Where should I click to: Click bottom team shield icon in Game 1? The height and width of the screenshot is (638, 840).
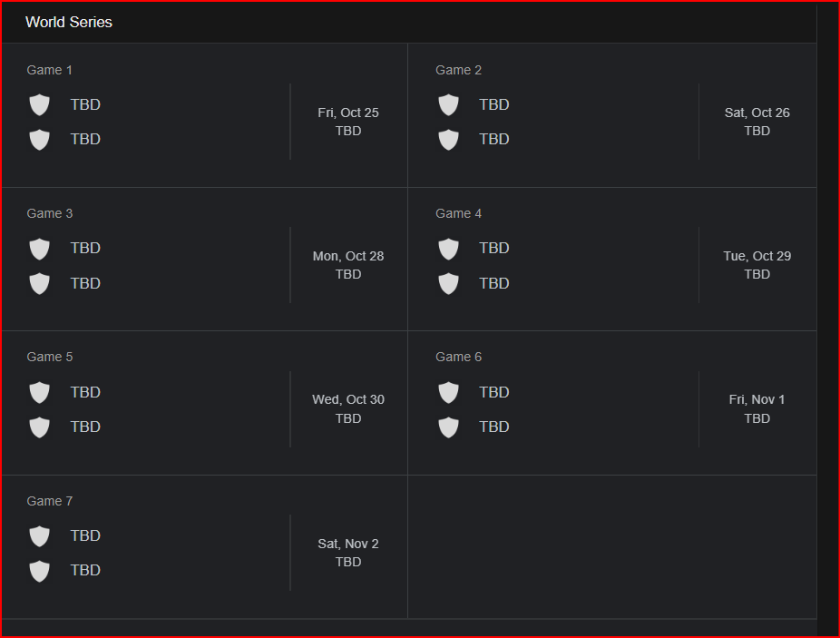tap(39, 140)
